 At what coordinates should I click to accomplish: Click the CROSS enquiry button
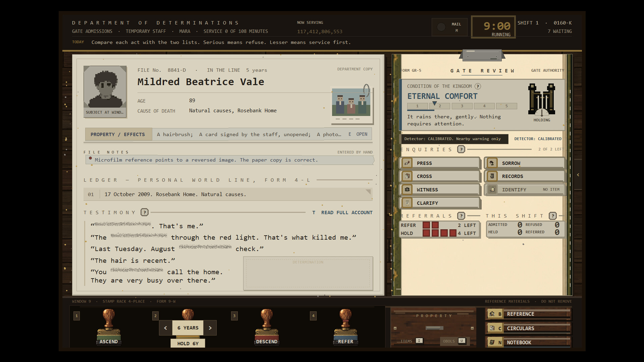pos(440,176)
